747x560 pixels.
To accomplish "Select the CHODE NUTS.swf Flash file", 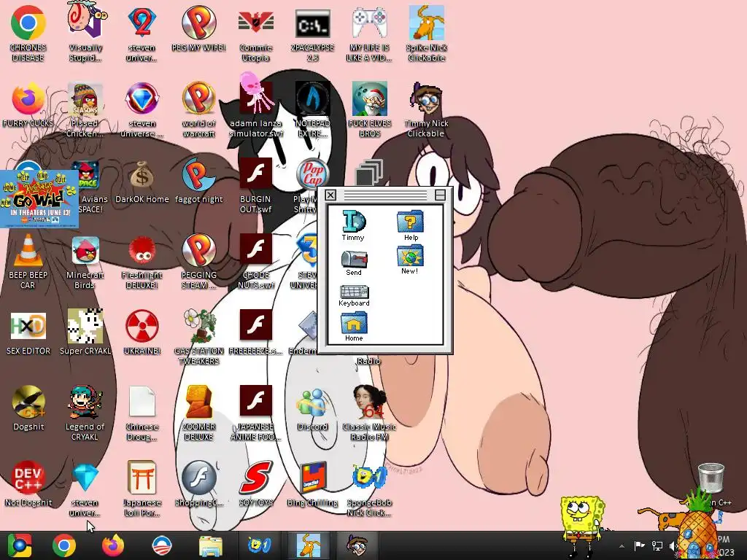I will (x=255, y=261).
